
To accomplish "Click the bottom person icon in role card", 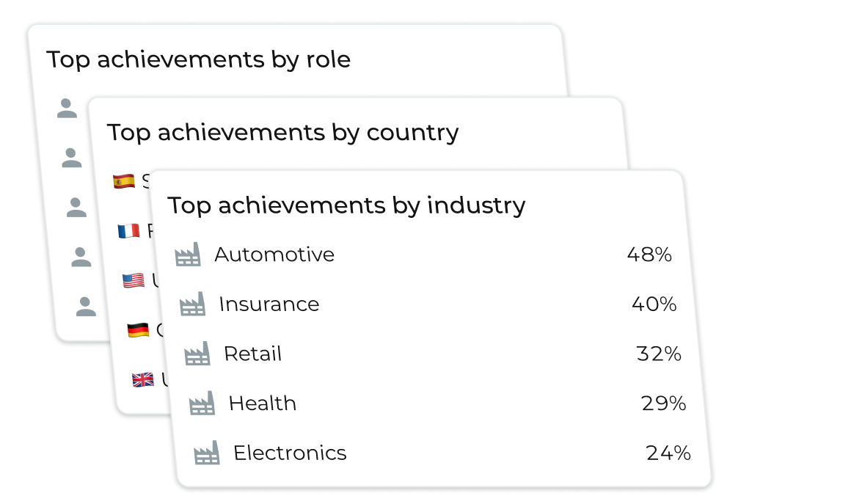I will pos(86,307).
